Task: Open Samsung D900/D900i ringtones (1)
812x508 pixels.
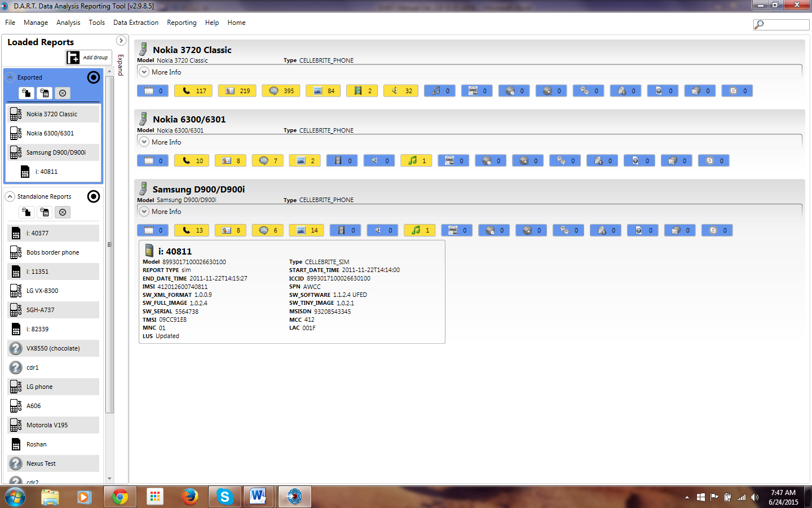Action: click(x=420, y=230)
